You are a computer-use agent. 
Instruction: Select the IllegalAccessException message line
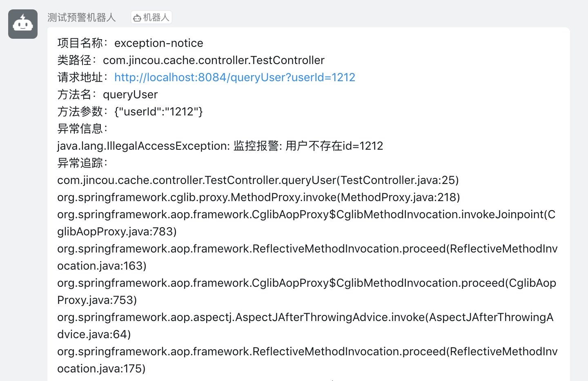click(x=220, y=146)
